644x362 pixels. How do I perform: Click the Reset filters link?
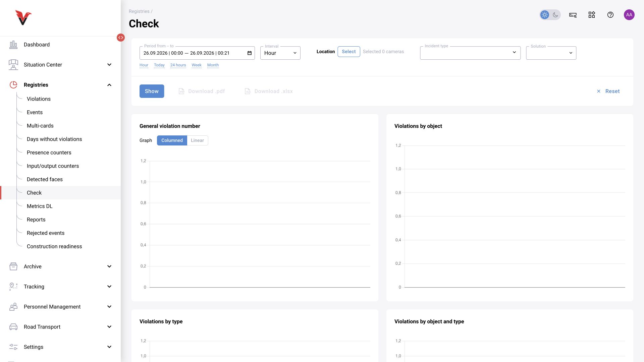coord(608,91)
